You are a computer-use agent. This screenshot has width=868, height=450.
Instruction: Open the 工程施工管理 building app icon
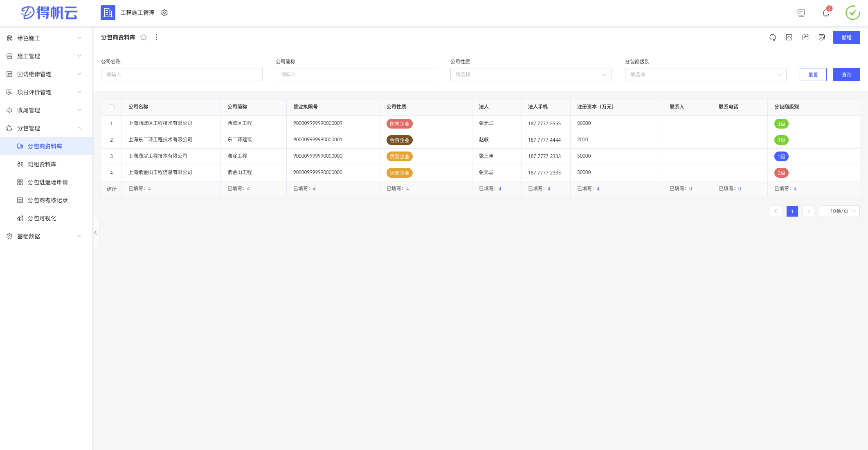108,13
